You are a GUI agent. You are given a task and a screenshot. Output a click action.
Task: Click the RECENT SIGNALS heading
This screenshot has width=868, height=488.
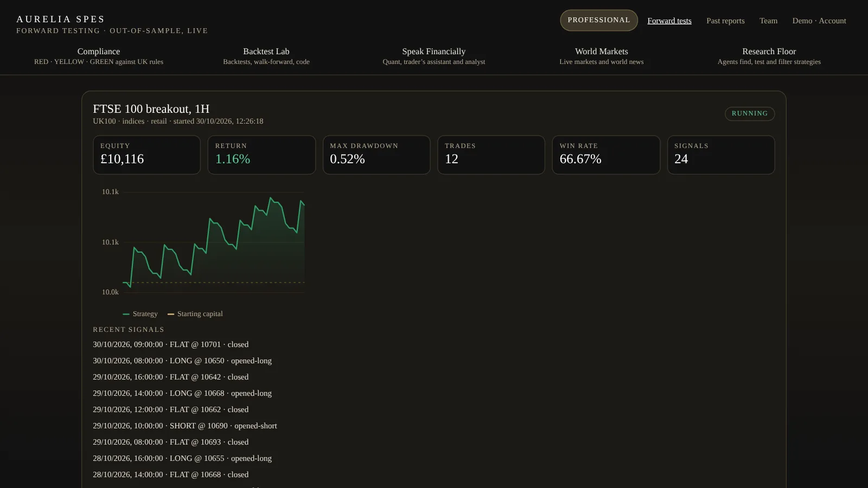[129, 329]
